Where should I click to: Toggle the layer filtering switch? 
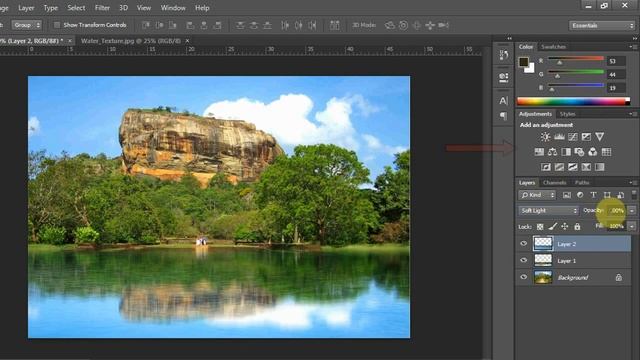click(634, 194)
